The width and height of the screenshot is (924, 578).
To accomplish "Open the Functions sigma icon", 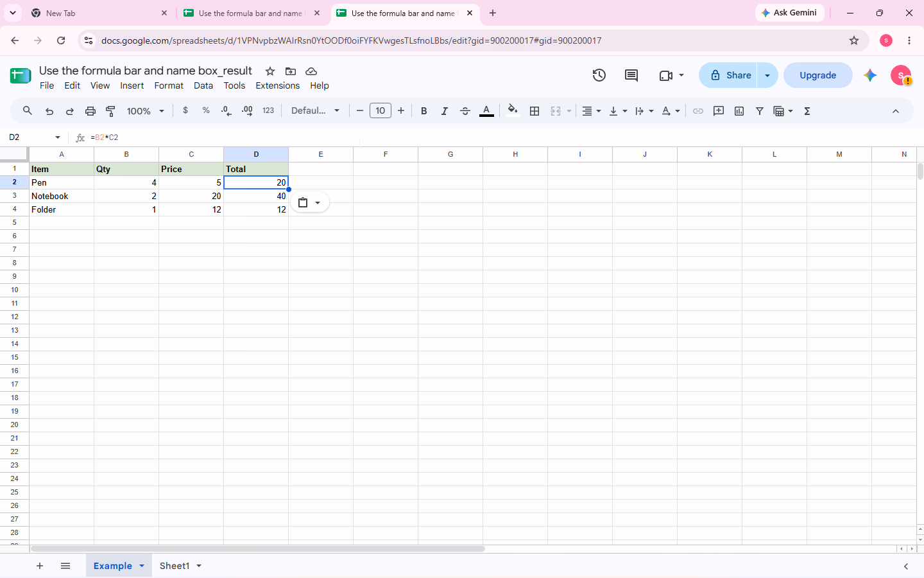I will point(807,111).
